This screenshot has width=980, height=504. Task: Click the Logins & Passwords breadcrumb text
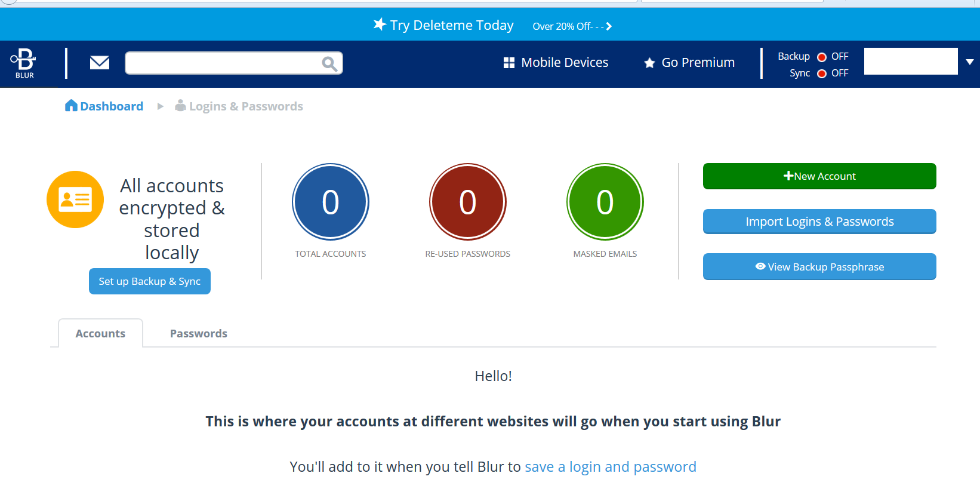pos(246,106)
